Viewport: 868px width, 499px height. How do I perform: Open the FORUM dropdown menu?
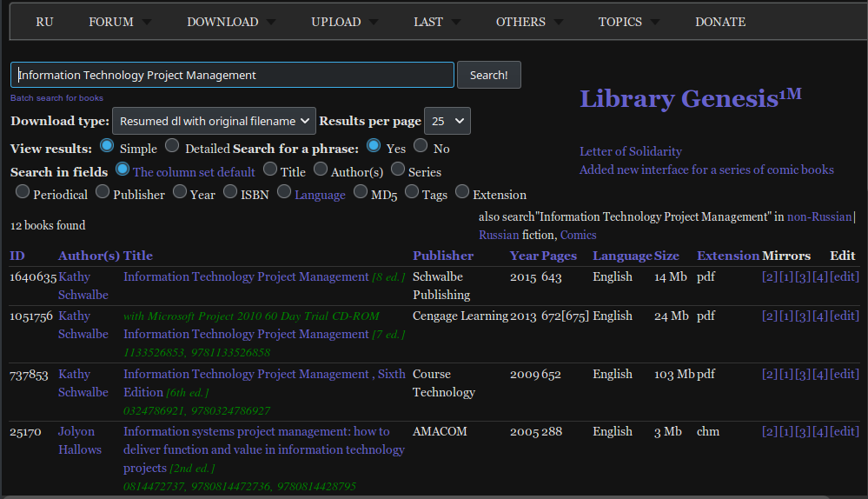tap(119, 22)
